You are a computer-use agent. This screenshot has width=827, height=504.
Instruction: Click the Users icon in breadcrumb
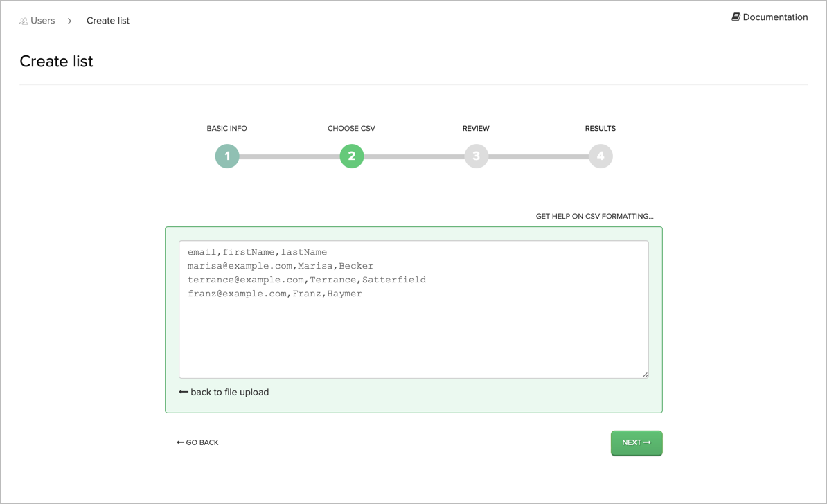(x=24, y=21)
